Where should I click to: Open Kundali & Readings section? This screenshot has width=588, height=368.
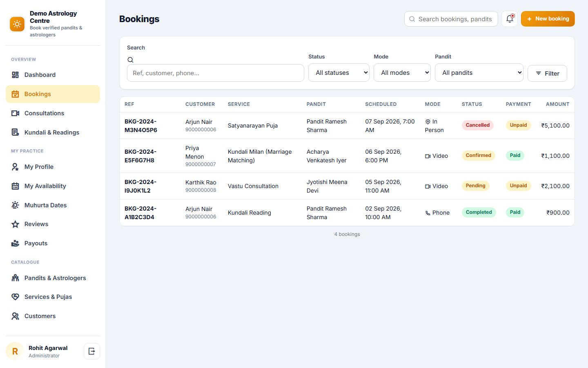coord(53,132)
